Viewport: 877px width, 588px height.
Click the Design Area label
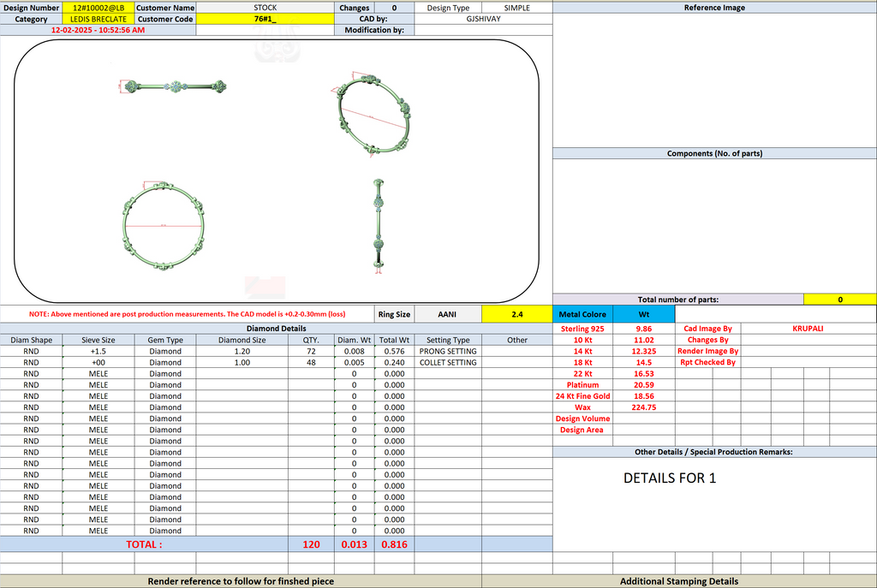click(582, 430)
